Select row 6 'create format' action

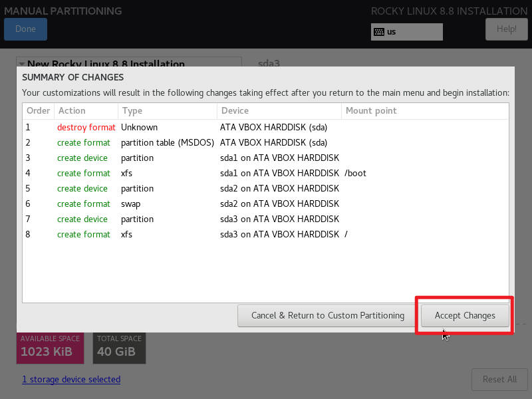84,204
